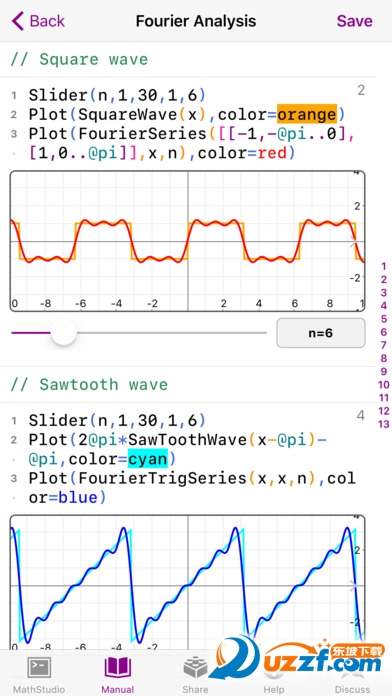
Task: Click the highlighted orange color keyword
Action: 307,115
